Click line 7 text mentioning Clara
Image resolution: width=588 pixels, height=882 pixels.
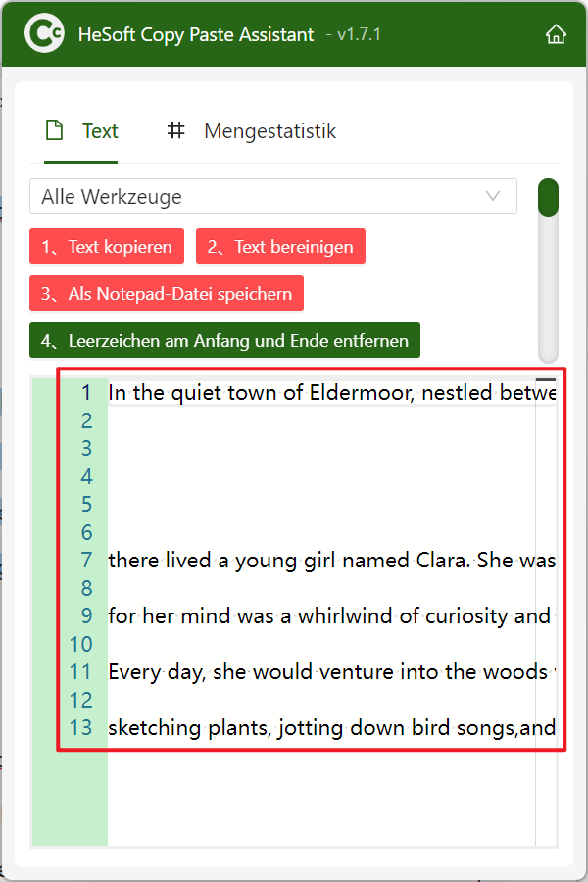[331, 561]
